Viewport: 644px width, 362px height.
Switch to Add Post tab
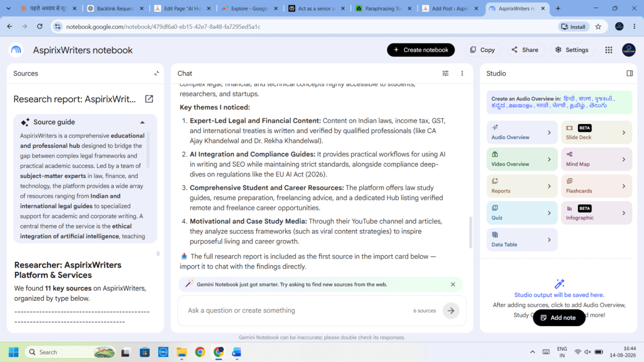coord(450,9)
